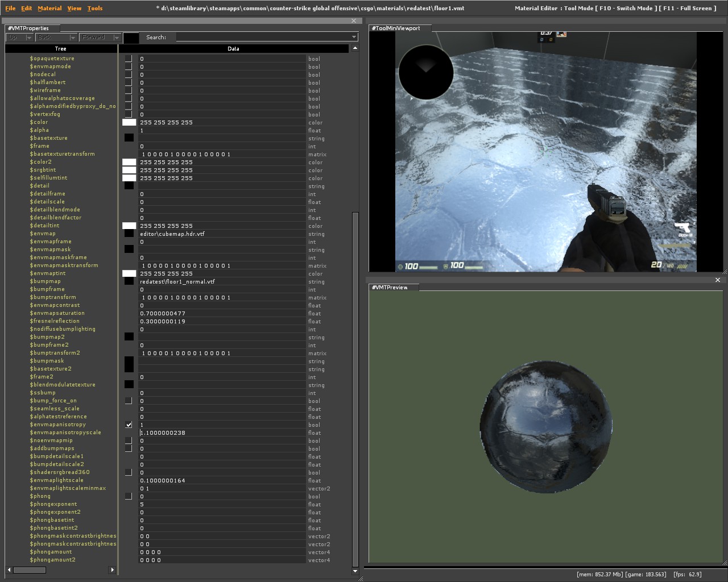Enable the $phong checkbox
The width and height of the screenshot is (728, 582).
click(x=129, y=496)
